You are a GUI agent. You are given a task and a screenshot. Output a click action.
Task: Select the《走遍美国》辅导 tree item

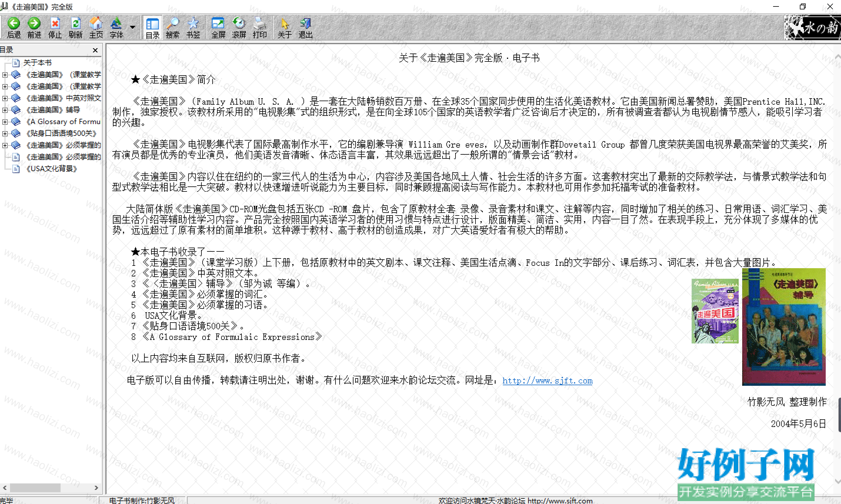coord(53,110)
